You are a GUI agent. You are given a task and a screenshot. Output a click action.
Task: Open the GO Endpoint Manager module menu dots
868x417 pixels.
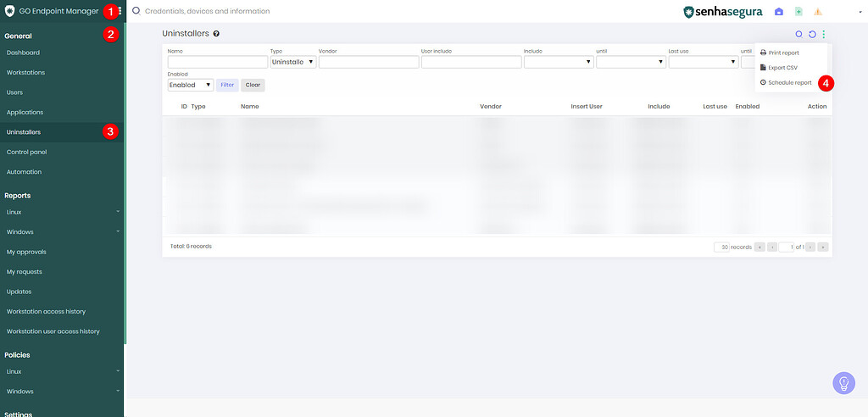[x=120, y=11]
